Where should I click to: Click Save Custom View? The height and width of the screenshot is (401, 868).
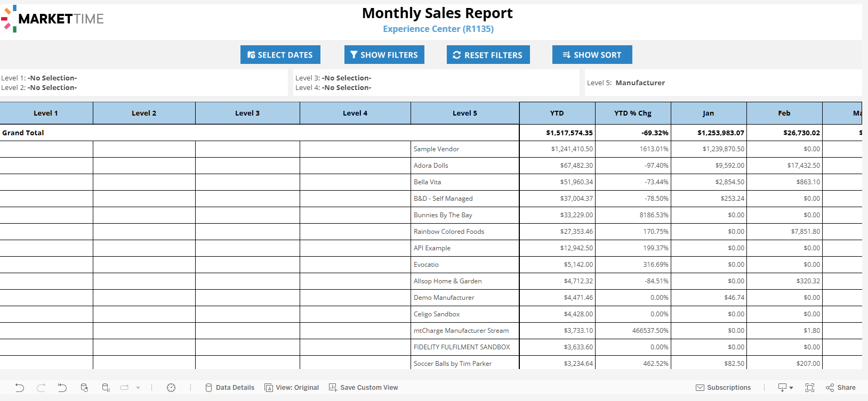click(x=363, y=388)
